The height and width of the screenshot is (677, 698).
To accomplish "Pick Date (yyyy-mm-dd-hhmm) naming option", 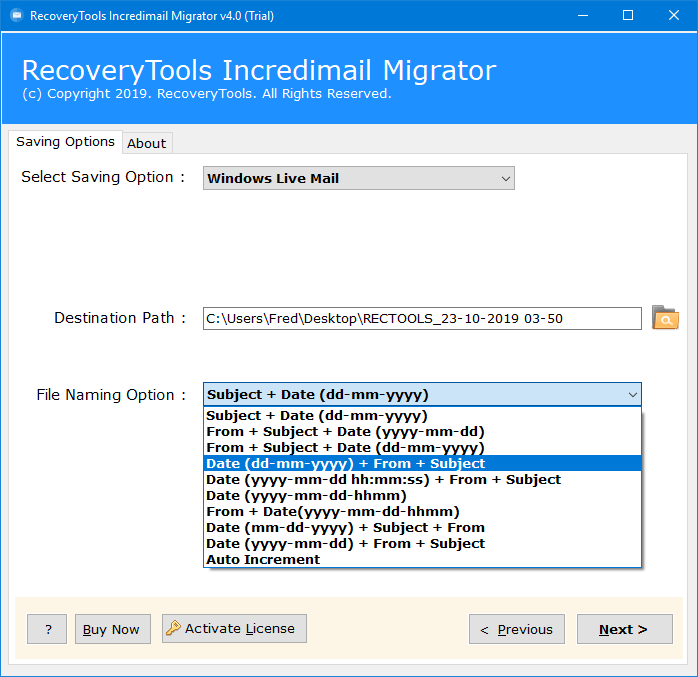I will tap(422, 495).
